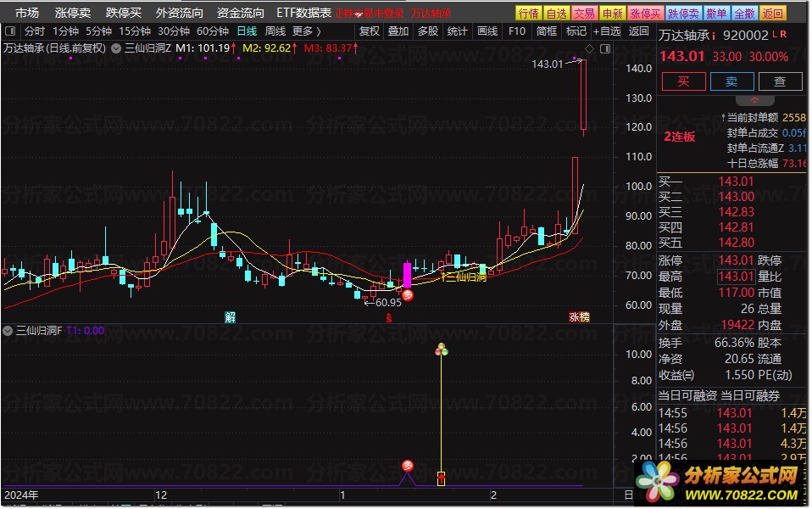Click the pink 涨停买 button
812x509 pixels.
click(x=645, y=14)
